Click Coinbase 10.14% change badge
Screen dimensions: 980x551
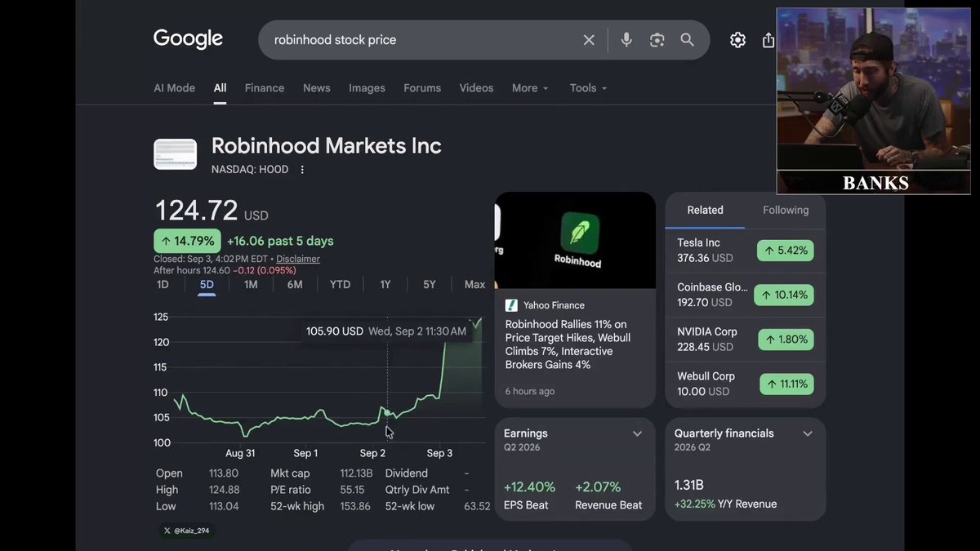point(784,295)
